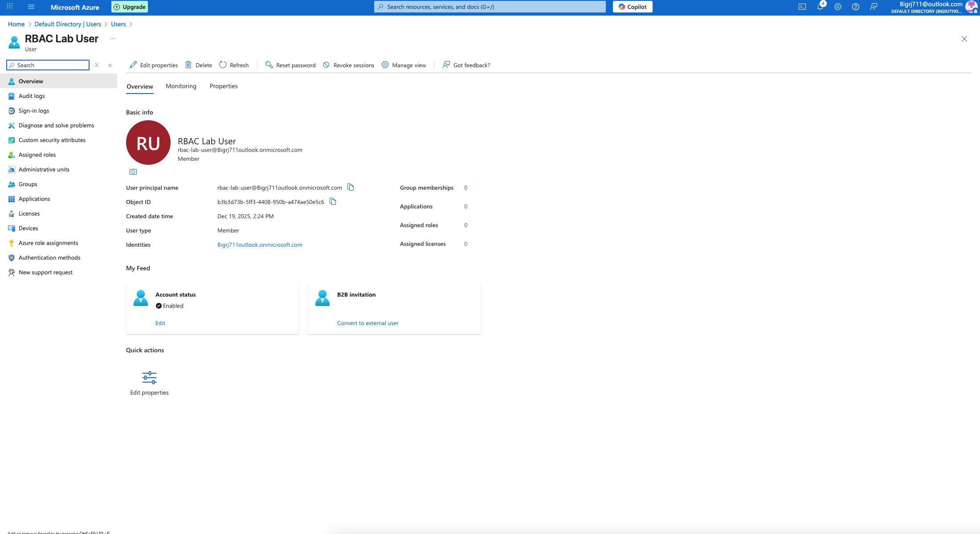This screenshot has height=534, width=980.
Task: Click the Edit properties sliders icon
Action: coord(149,378)
